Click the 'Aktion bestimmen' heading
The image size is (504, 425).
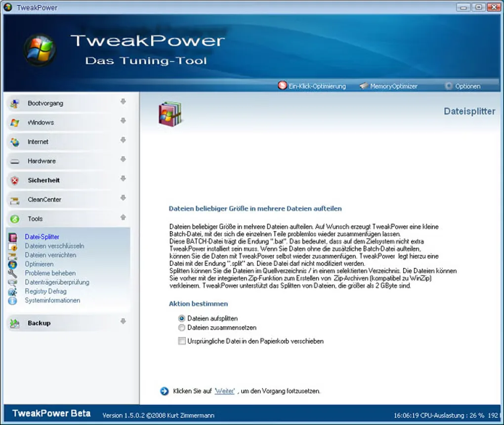[x=198, y=304]
